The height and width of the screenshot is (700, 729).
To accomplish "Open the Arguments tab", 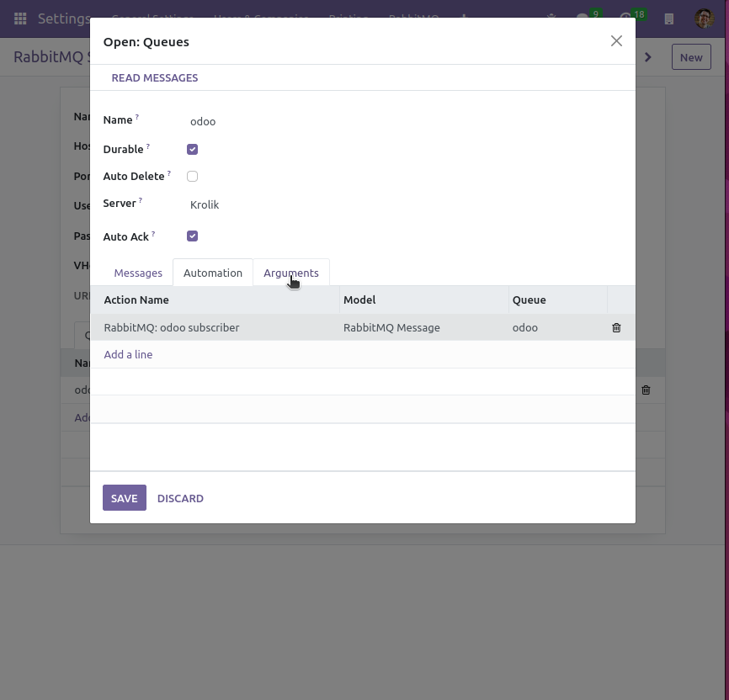I will [x=291, y=273].
